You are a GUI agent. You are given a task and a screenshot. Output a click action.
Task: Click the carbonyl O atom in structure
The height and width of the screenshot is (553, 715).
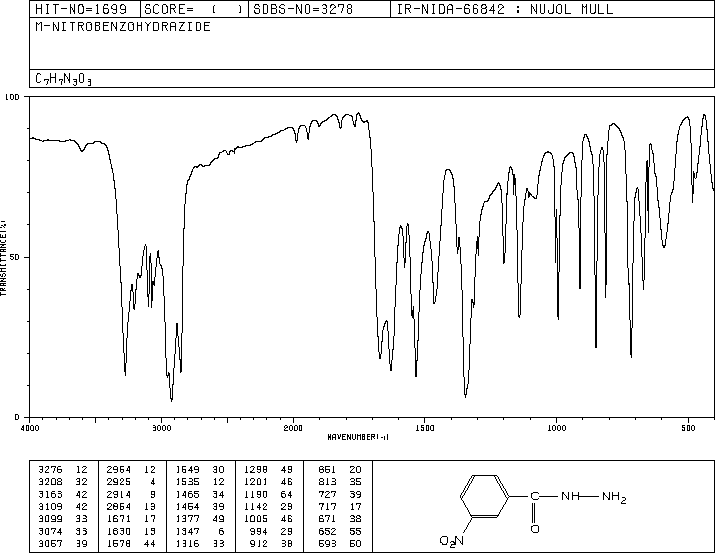(535, 529)
